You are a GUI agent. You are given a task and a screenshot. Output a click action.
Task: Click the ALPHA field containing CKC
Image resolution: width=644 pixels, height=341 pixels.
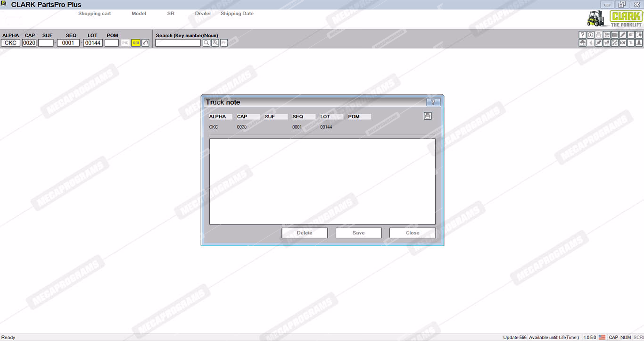tap(10, 43)
